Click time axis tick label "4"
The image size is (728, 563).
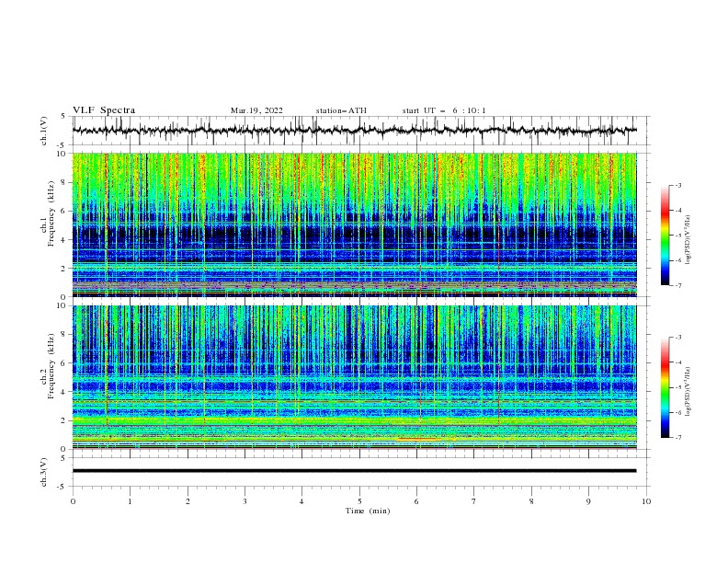click(x=301, y=501)
